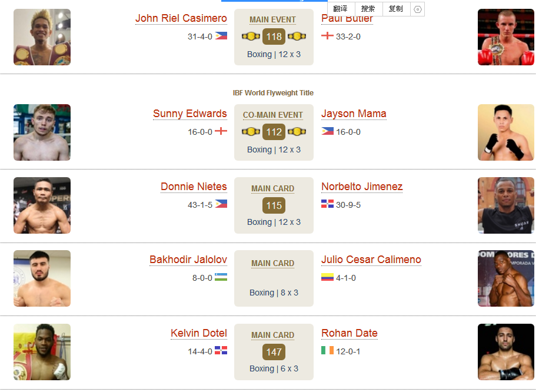Click the Dominican flag under Norbelto Jimenez
The height and width of the screenshot is (392, 549).
(327, 204)
